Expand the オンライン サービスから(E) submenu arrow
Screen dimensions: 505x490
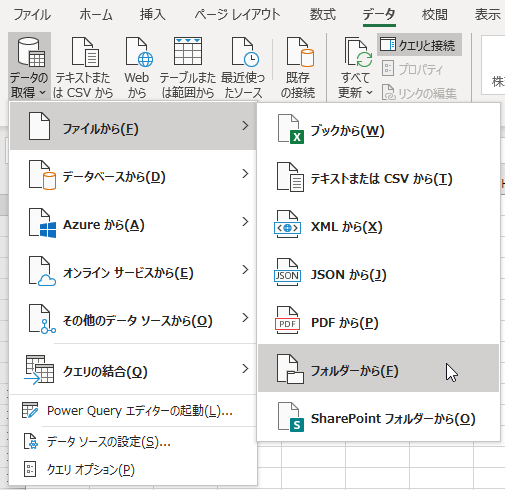245,270
